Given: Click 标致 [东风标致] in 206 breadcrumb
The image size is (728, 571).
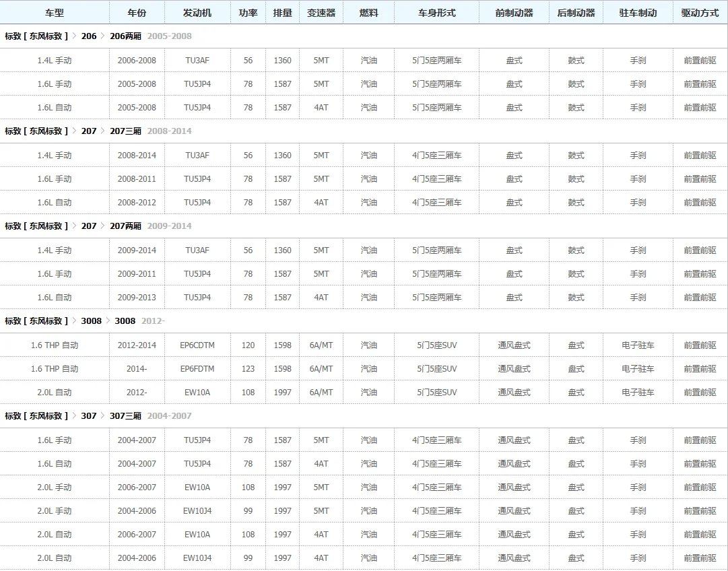Looking at the screenshot, I should coord(36,36).
